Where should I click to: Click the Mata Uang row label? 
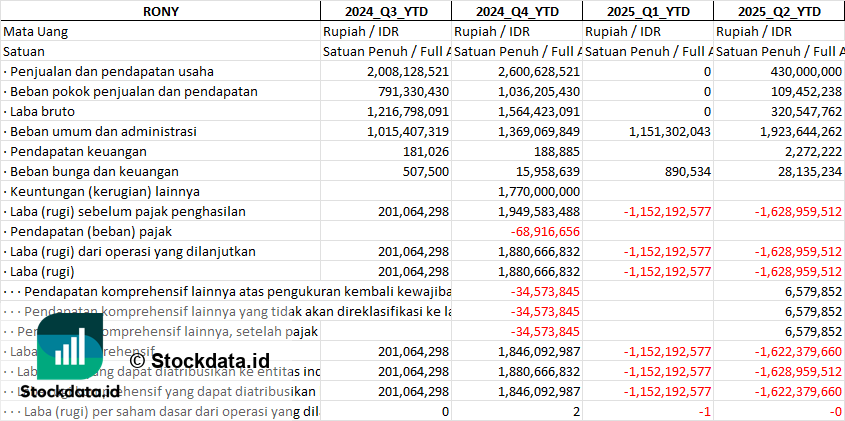[36, 32]
